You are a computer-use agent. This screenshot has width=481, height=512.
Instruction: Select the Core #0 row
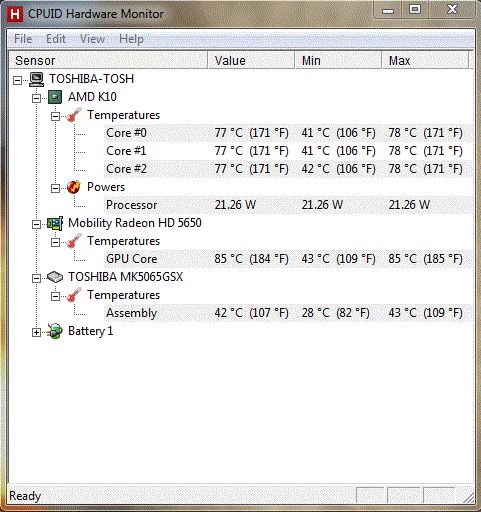point(288,133)
